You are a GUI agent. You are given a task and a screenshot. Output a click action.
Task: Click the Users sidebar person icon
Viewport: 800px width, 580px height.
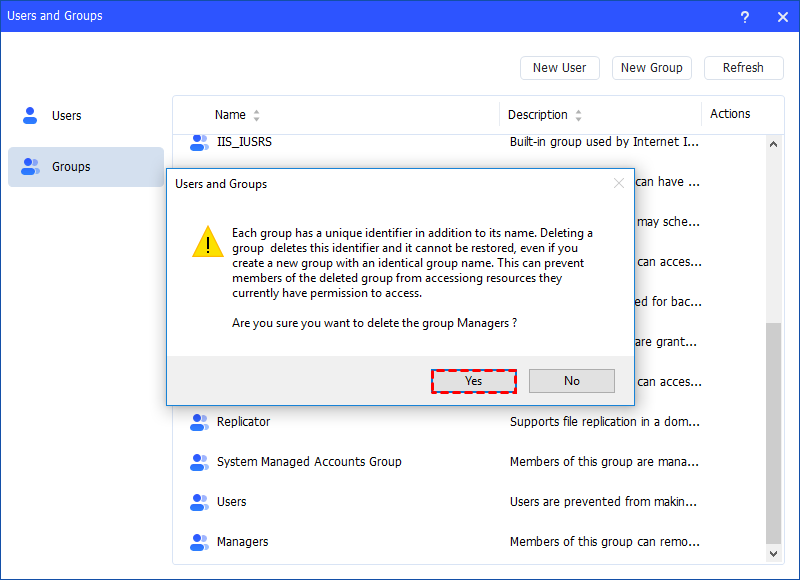point(30,116)
